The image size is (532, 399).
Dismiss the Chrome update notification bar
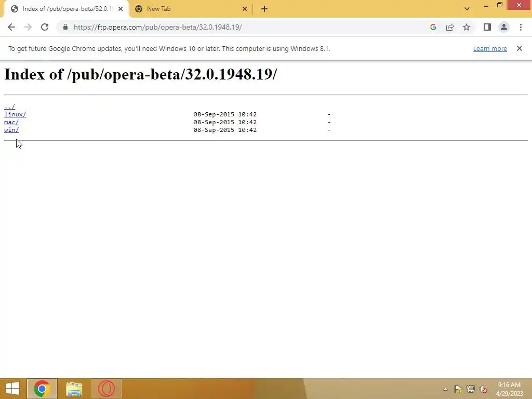[520, 48]
